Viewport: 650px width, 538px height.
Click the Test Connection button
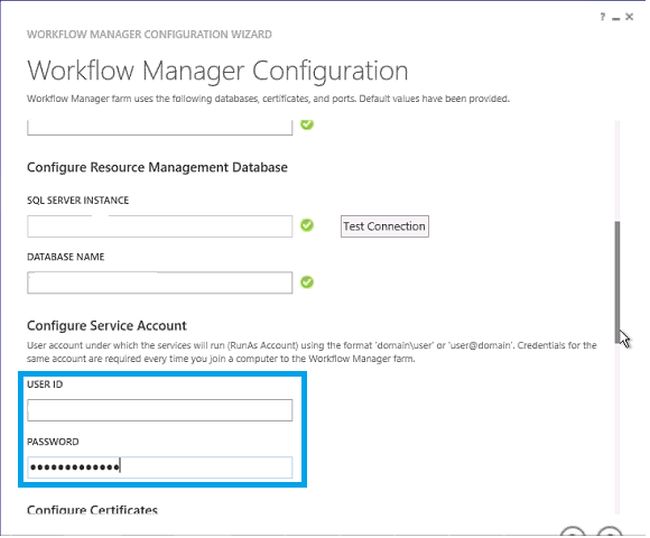(384, 226)
